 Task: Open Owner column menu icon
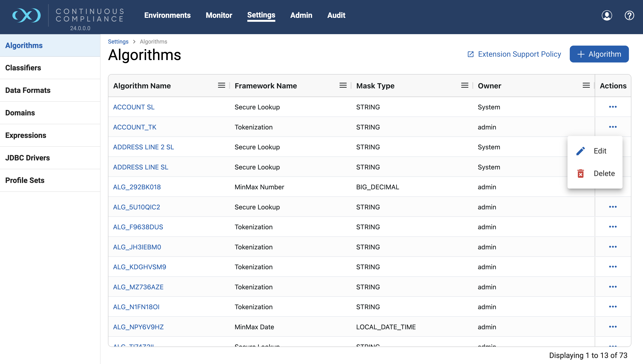(x=586, y=86)
